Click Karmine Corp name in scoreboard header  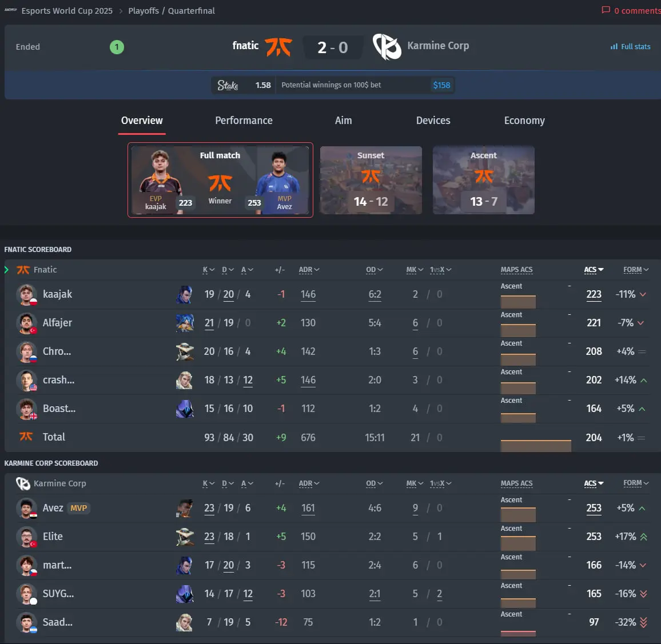tap(60, 483)
